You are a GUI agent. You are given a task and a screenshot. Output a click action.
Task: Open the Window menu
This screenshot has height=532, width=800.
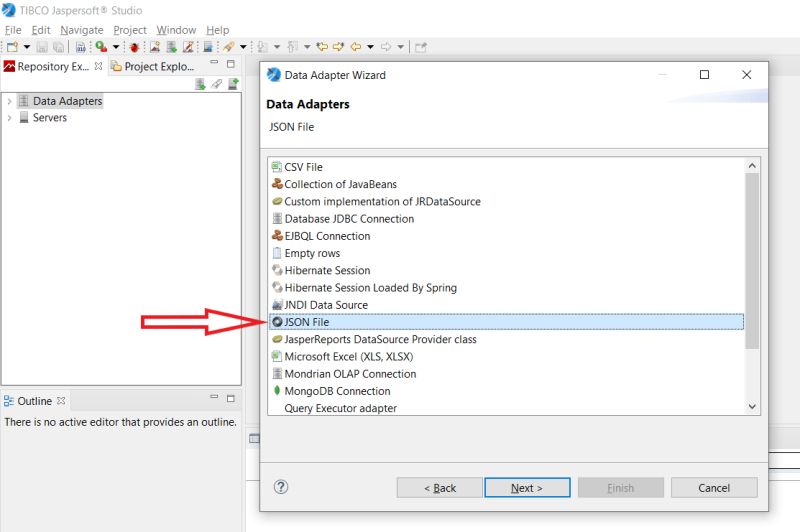coord(176,30)
